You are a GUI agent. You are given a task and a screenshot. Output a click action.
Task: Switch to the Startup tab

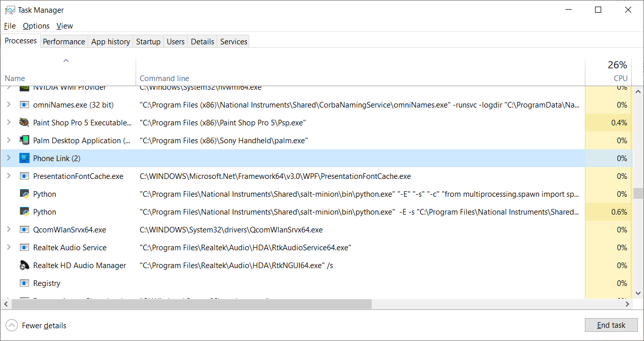(x=148, y=42)
